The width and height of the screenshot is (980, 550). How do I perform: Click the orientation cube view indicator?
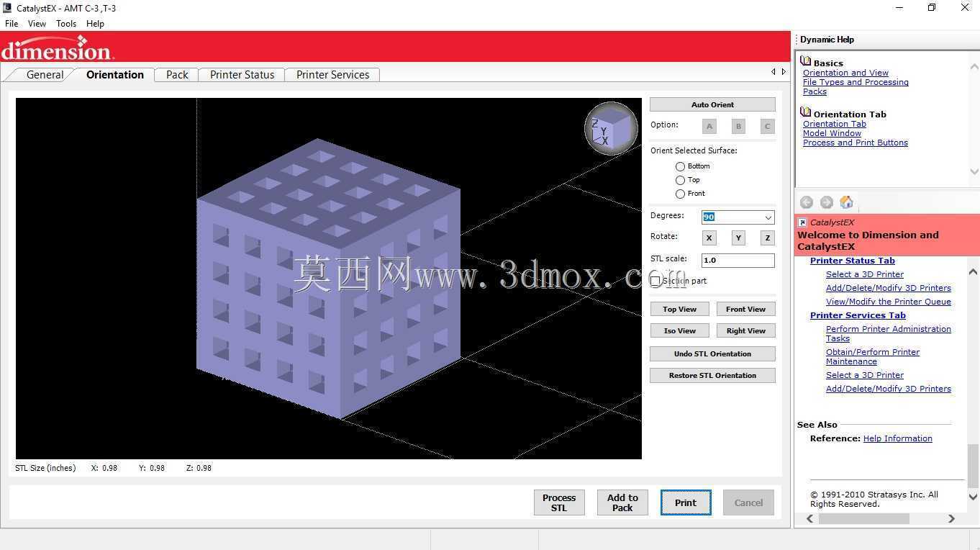coord(611,128)
